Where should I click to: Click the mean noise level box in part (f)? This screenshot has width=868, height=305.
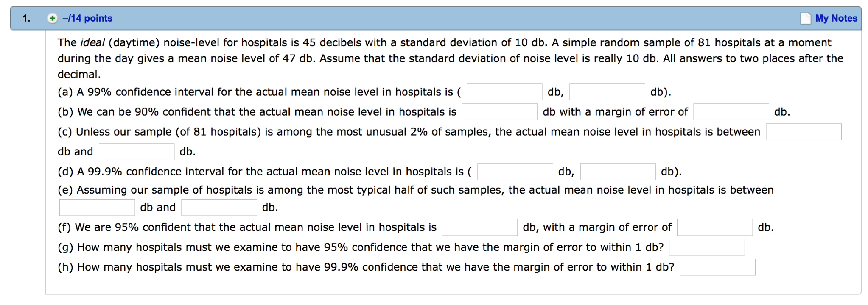click(x=479, y=227)
